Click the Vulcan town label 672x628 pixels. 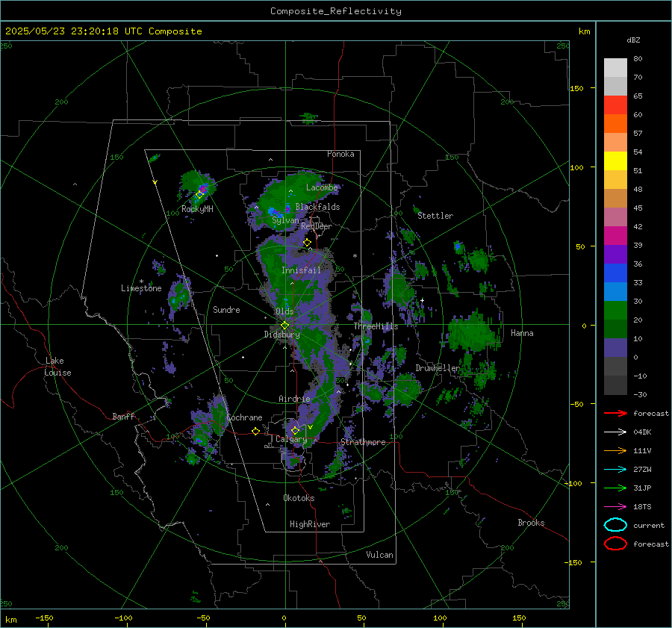(380, 555)
